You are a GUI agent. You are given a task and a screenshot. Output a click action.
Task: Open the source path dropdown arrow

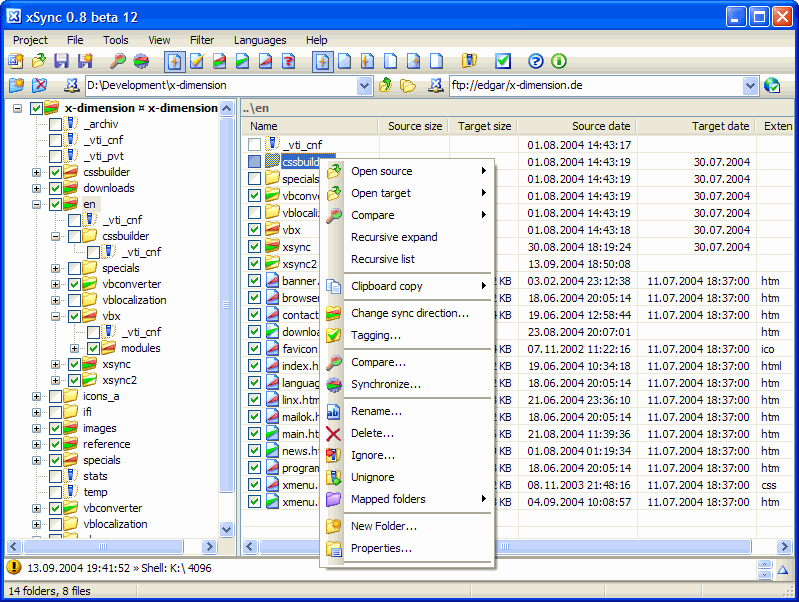[364, 85]
